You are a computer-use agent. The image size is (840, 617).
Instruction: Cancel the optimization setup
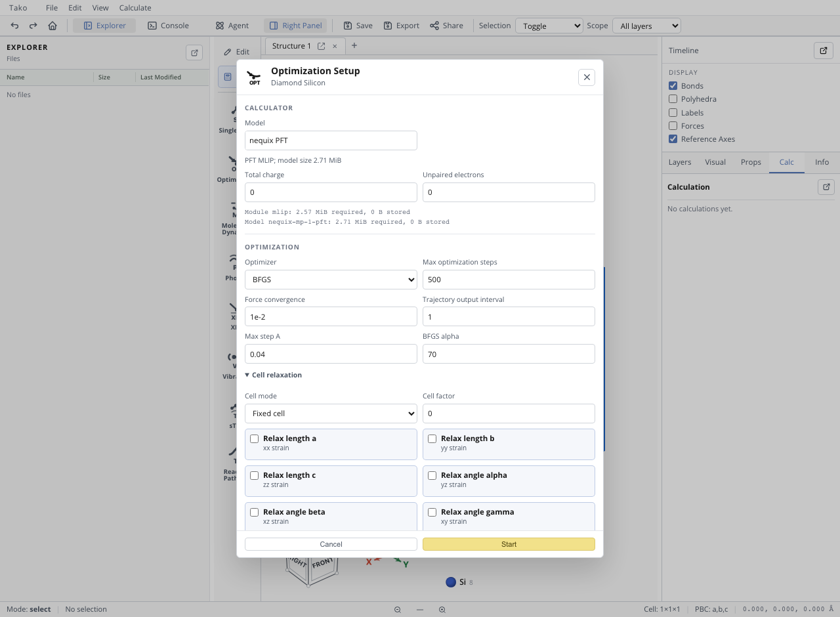tap(331, 544)
